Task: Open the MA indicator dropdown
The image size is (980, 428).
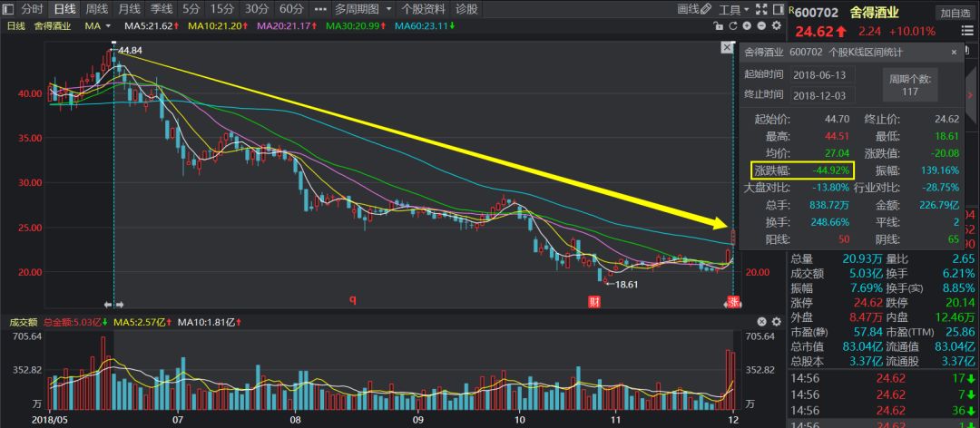Action: [97, 25]
